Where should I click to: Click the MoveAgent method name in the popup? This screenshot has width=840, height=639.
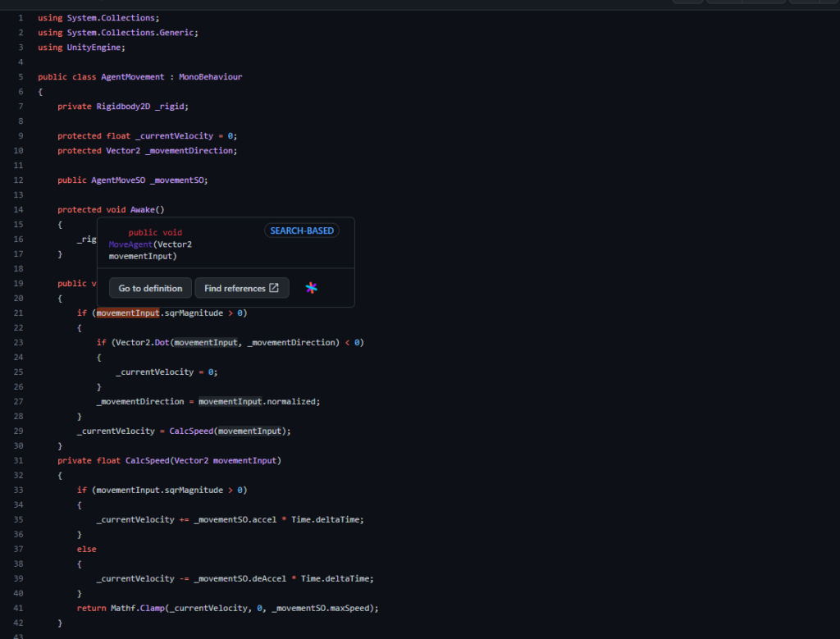[x=130, y=244]
